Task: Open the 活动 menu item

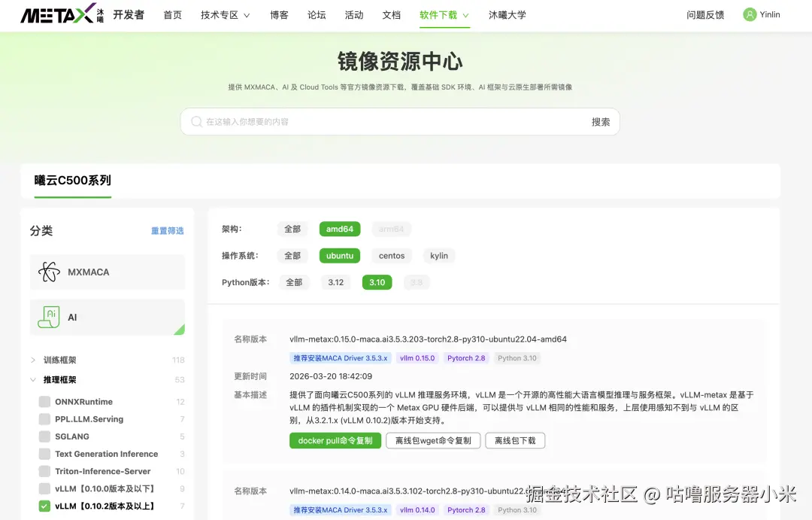Action: click(x=354, y=15)
